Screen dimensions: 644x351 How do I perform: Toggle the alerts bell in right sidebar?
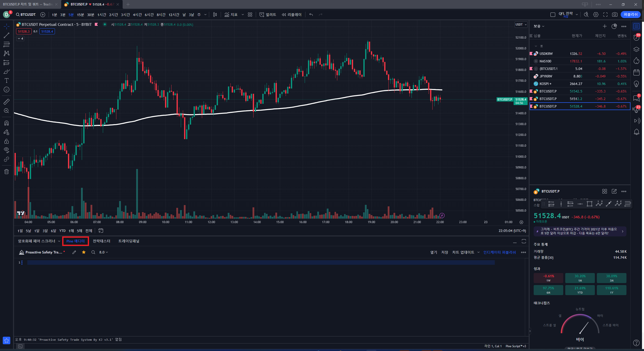[636, 132]
